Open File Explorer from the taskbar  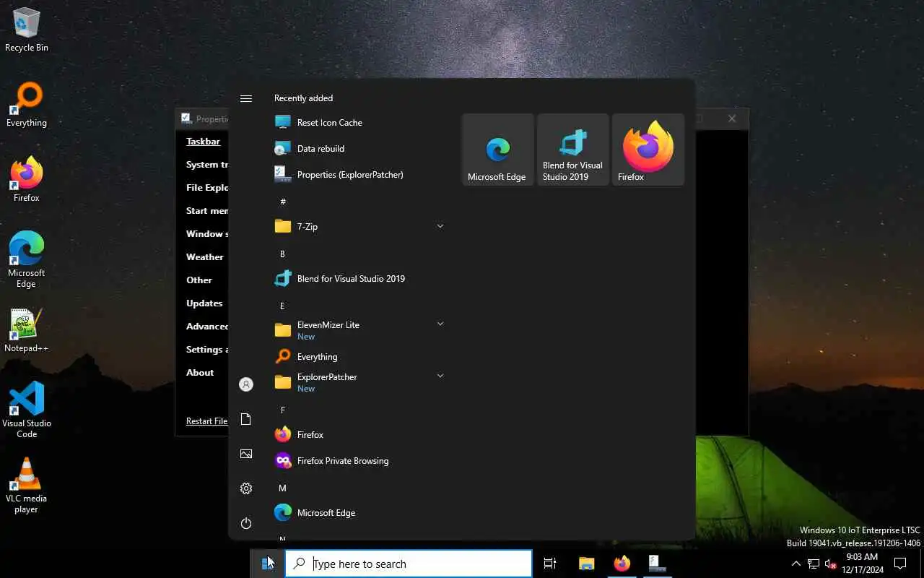(x=586, y=564)
